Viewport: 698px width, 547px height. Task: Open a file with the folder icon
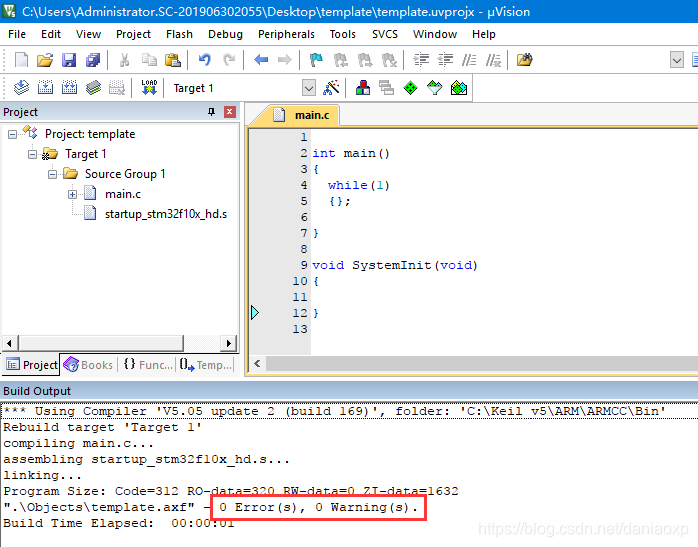click(x=45, y=60)
